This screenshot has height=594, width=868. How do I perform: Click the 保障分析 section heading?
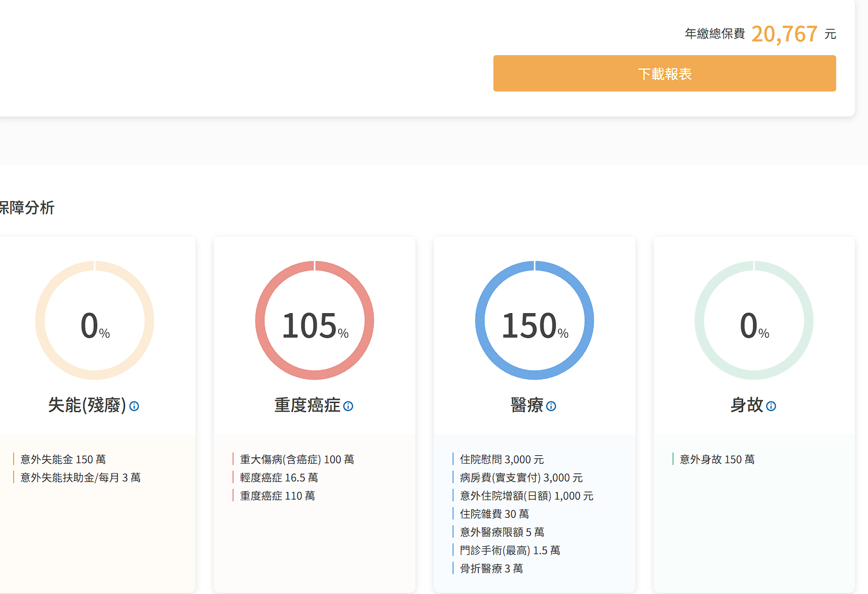(27, 208)
